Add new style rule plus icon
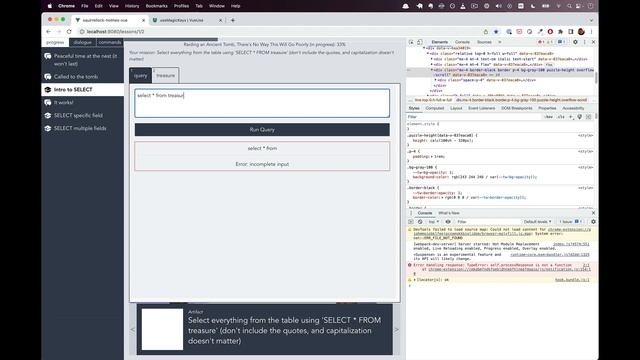 pos(571,117)
